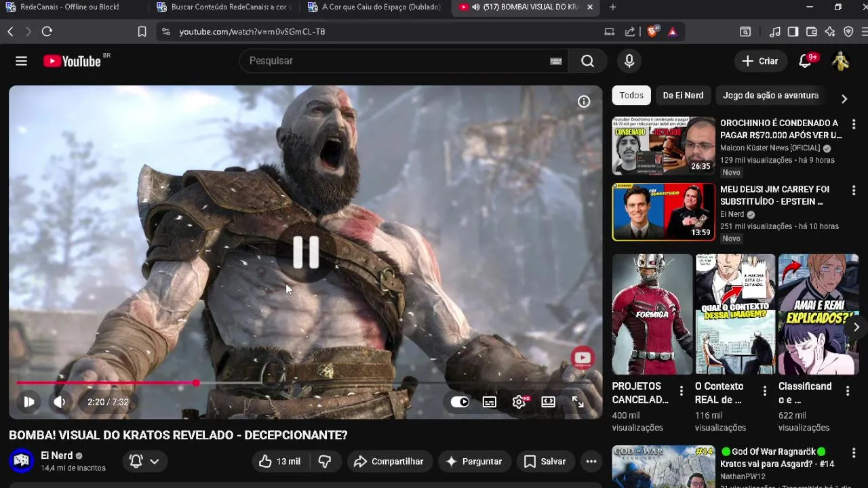The image size is (868, 488).
Task: Reload the page
Action: point(47,32)
